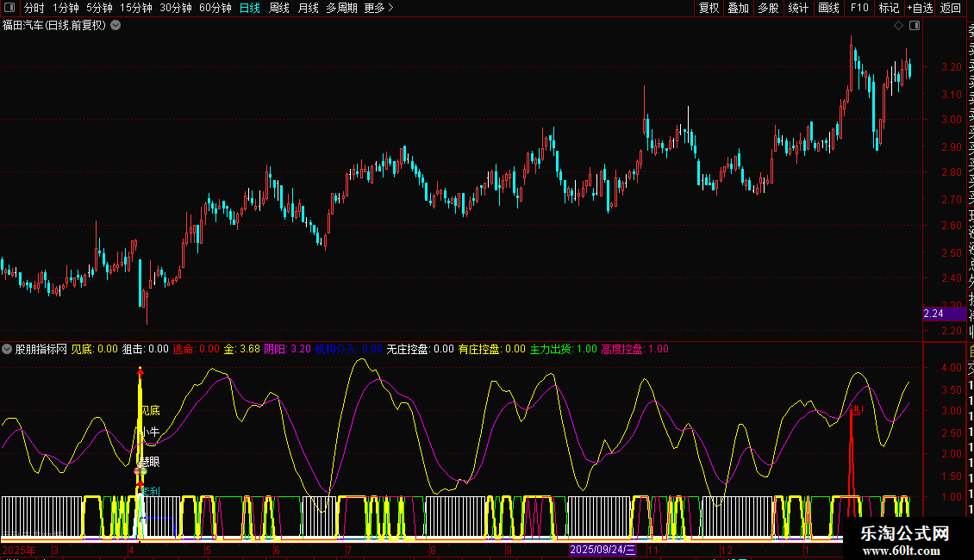Screen dimensions: 974x560
Task: Click the red 逃 signal spike marker
Action: pos(856,409)
